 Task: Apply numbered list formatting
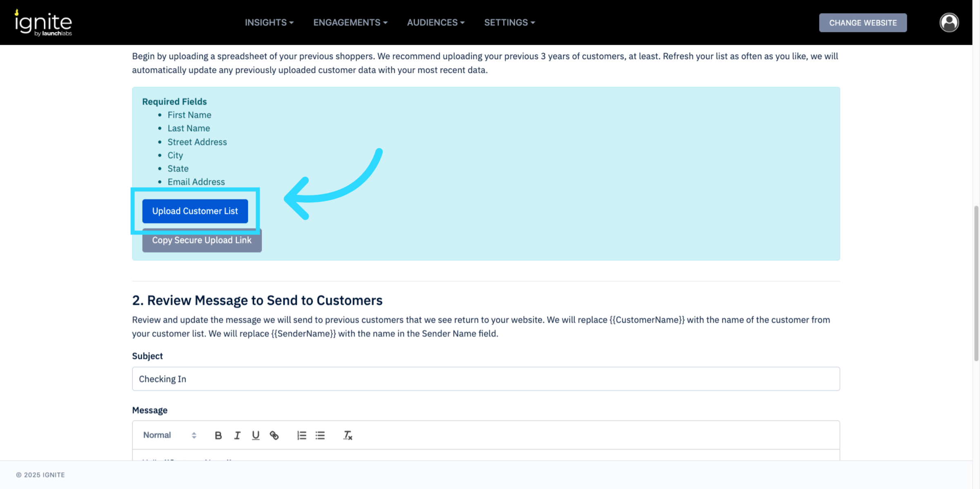(301, 435)
